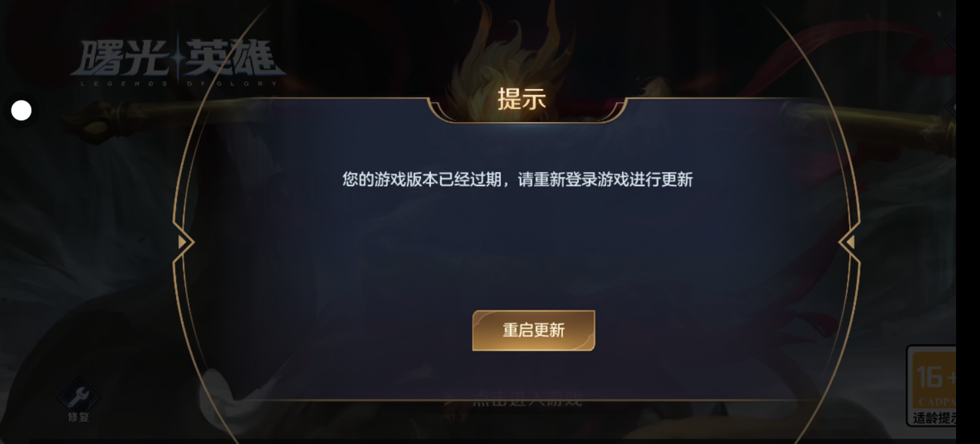Tap the 修复 text label under the wrench
The width and height of the screenshot is (980, 444).
click(78, 417)
